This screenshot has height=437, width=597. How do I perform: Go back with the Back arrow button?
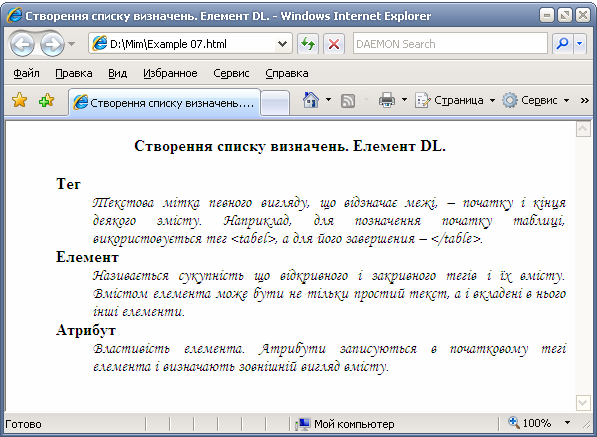(x=22, y=44)
